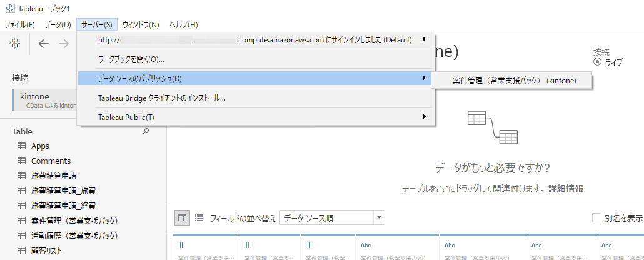The image size is (644, 260).
Task: Select Tableau Public(T) menu entry
Action: pos(256,117)
